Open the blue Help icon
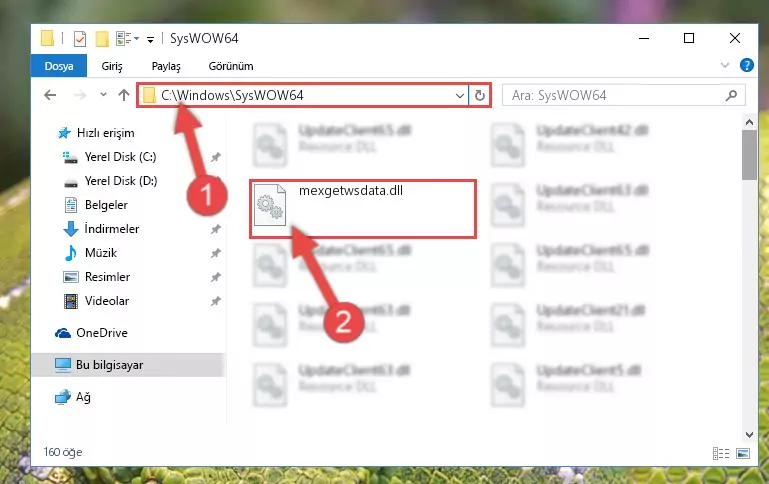 pyautogui.click(x=746, y=65)
